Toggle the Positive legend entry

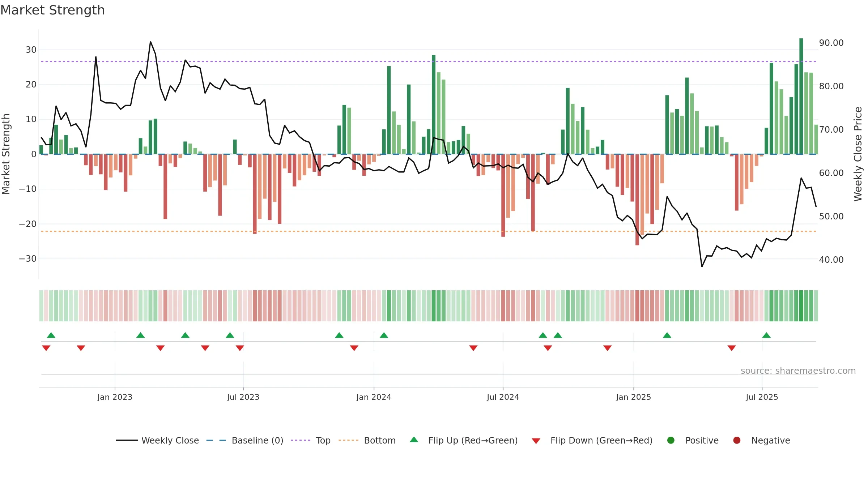[x=693, y=440]
